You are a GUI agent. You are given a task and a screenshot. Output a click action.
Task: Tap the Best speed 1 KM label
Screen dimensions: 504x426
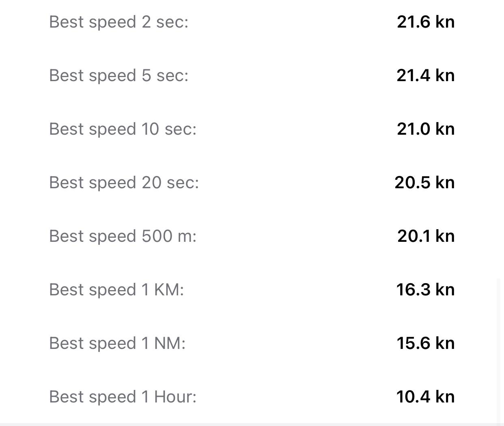tap(116, 290)
